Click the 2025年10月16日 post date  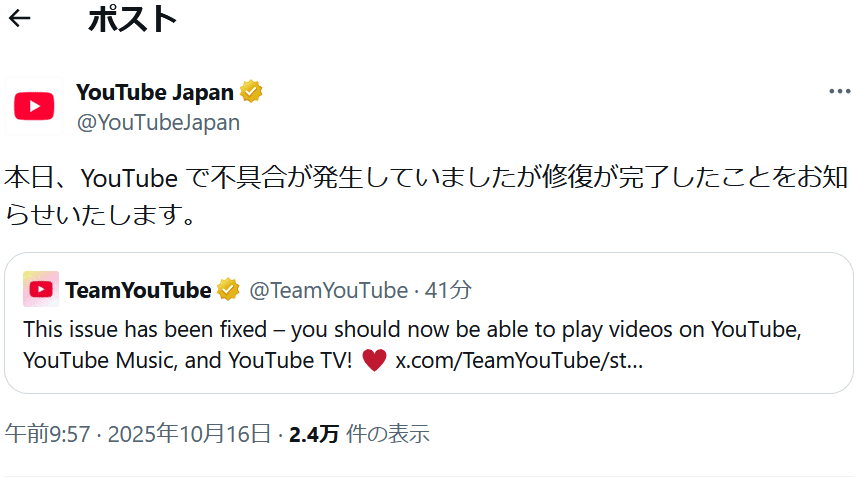tap(189, 434)
